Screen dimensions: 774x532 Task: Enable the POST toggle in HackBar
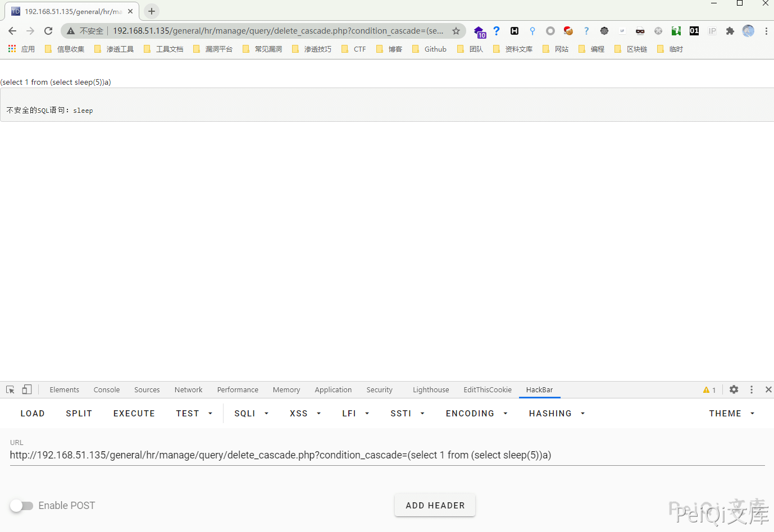[x=21, y=506]
